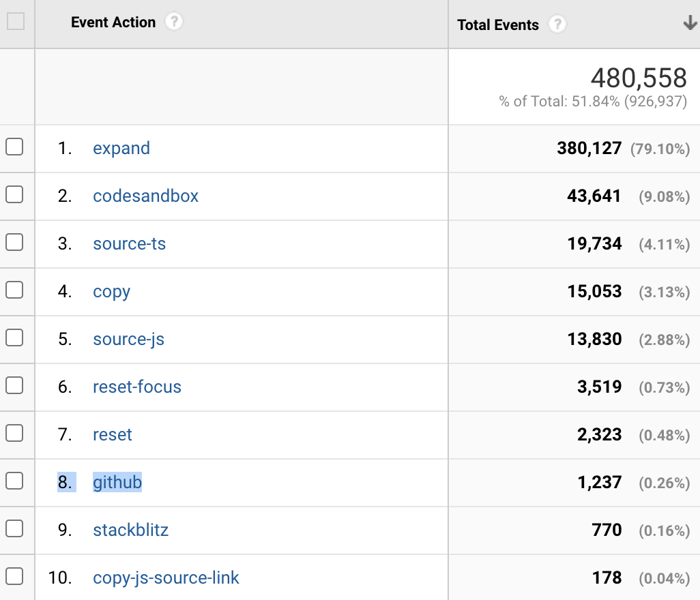Viewport: 700px width, 600px height.
Task: Select the 380,127 value in expand row
Action: click(589, 148)
